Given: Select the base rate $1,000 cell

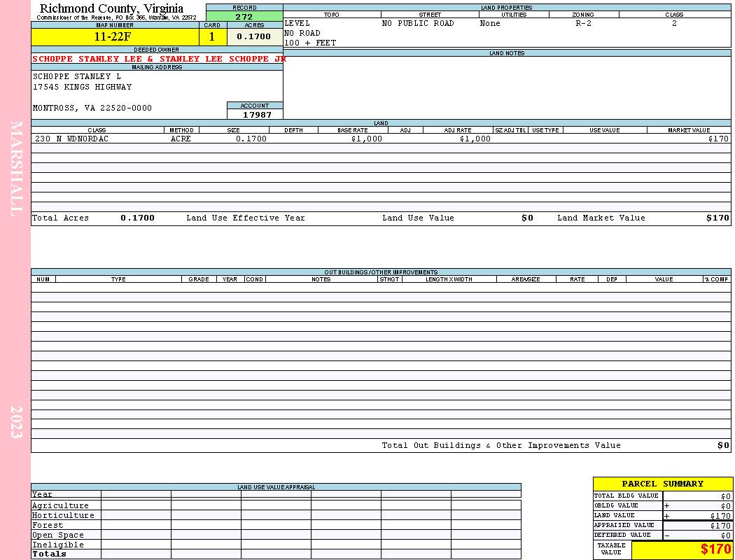Looking at the screenshot, I should coord(367,139).
